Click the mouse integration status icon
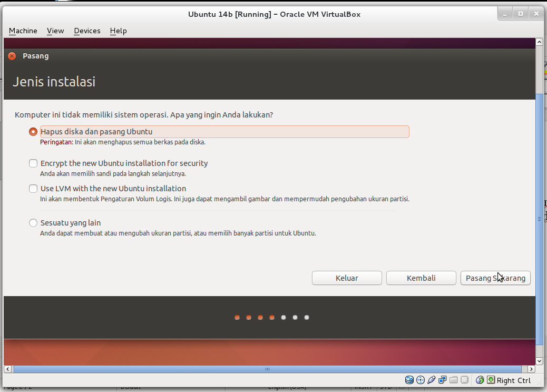This screenshot has height=392, width=547. click(481, 380)
